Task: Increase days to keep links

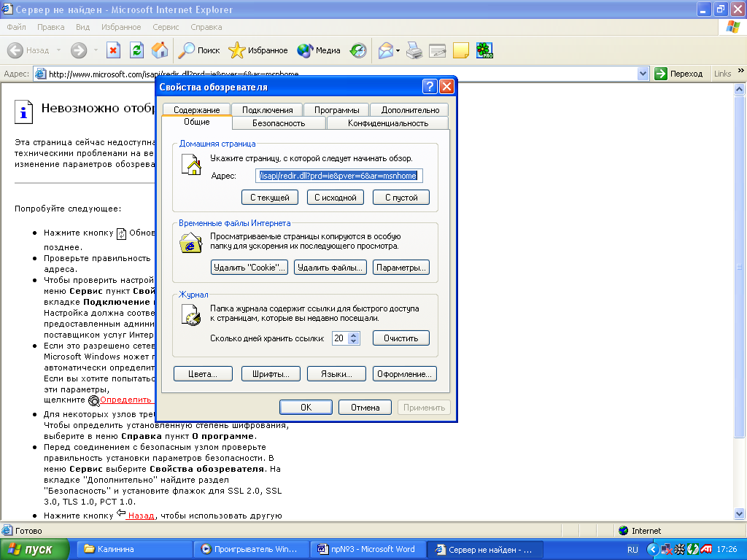Action: pyautogui.click(x=354, y=335)
